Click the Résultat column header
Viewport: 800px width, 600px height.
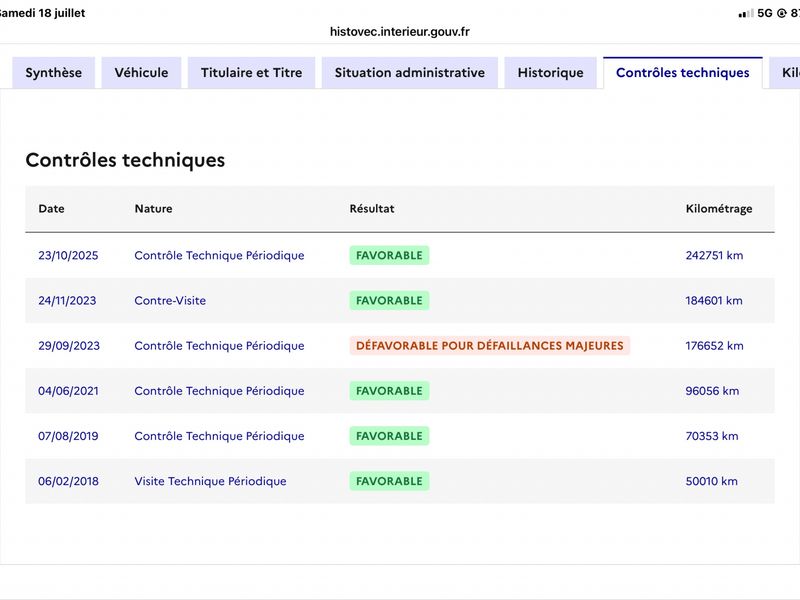[x=372, y=209]
